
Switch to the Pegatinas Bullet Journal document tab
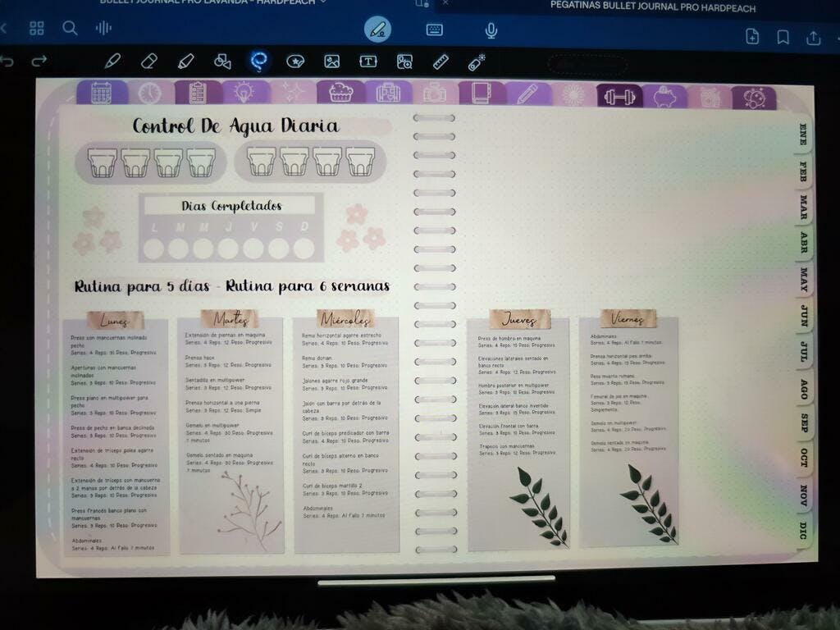click(653, 7)
